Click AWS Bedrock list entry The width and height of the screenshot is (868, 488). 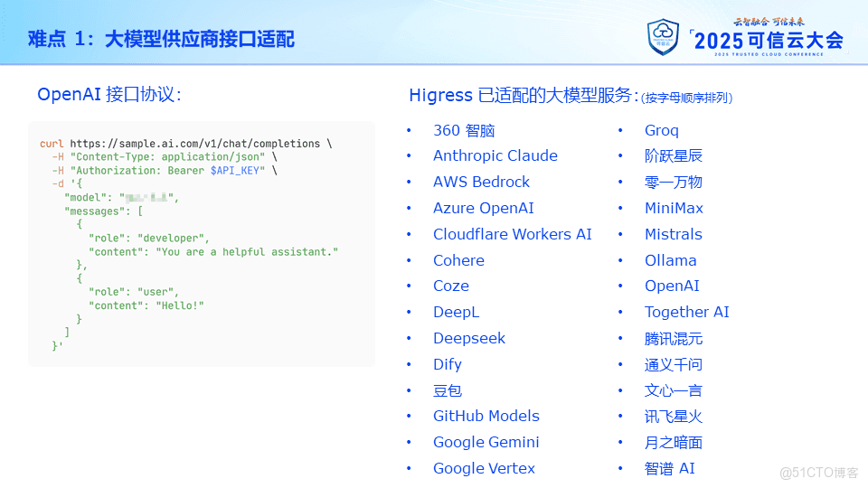(482, 182)
